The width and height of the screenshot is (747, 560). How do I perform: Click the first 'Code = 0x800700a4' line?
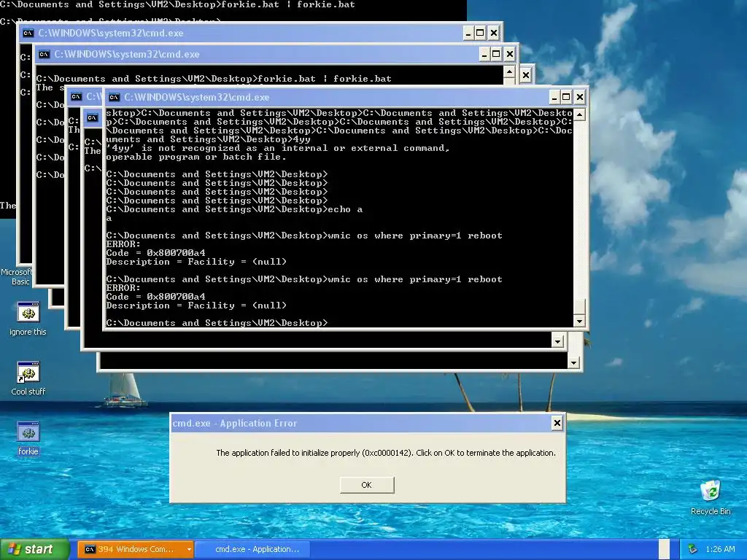[x=155, y=253]
